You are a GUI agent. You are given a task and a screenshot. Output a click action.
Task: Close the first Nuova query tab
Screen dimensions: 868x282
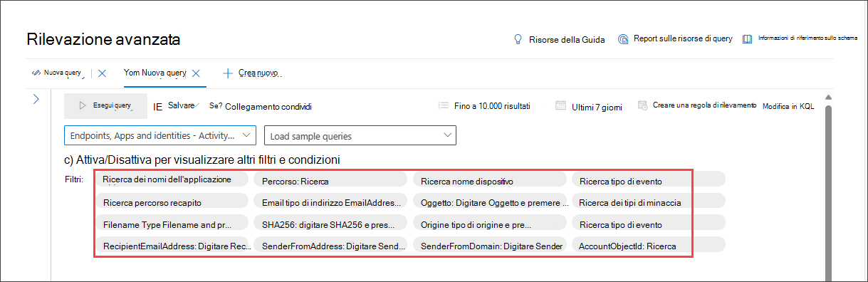pyautogui.click(x=102, y=73)
